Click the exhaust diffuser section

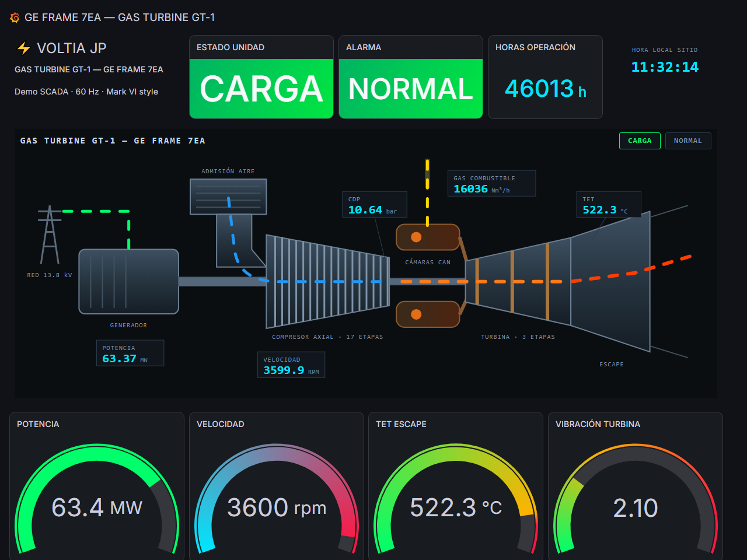point(610,281)
